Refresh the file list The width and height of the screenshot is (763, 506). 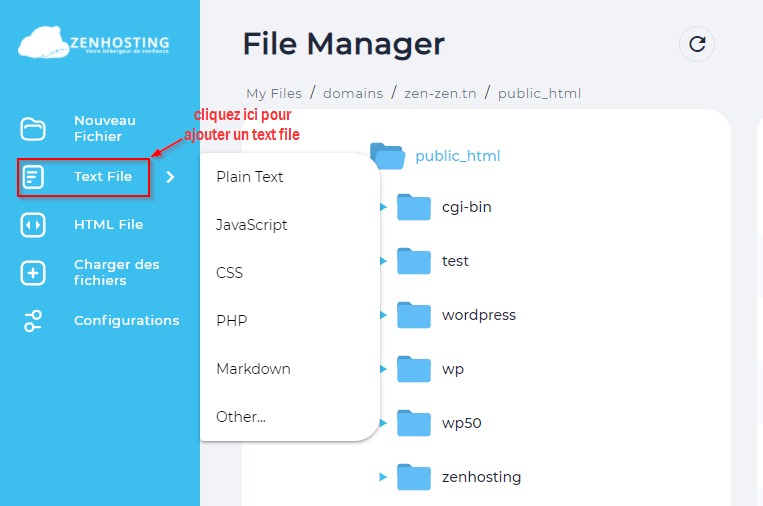[x=697, y=44]
